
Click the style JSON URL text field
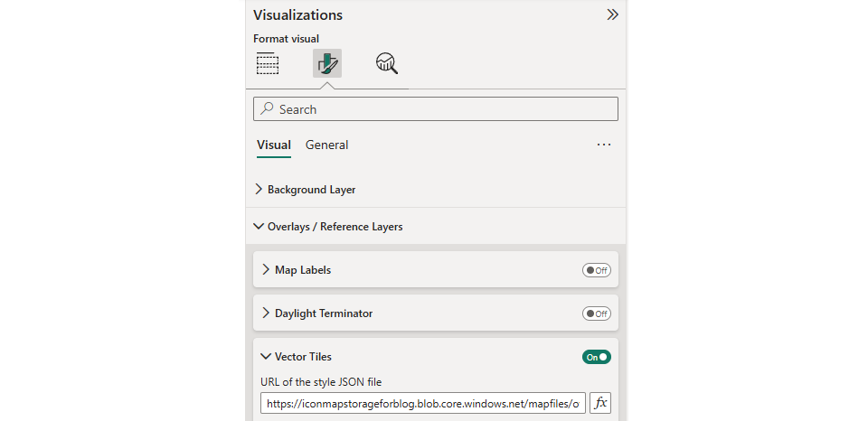coord(422,404)
